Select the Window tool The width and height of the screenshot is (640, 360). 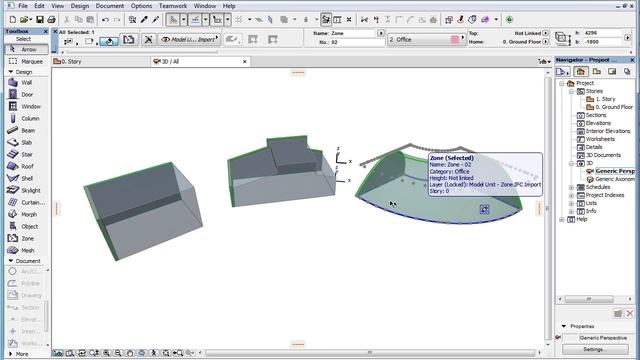pos(26,107)
